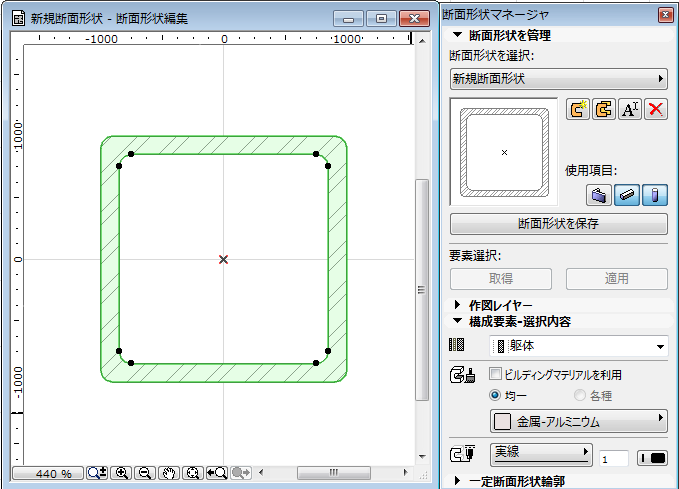Click the cut fill icon beside 躯体

click(x=456, y=345)
